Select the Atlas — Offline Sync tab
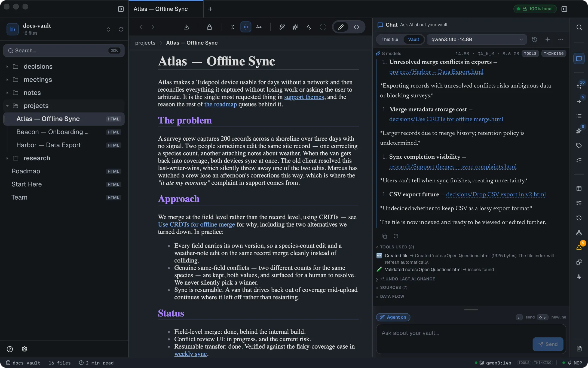 pyautogui.click(x=166, y=9)
